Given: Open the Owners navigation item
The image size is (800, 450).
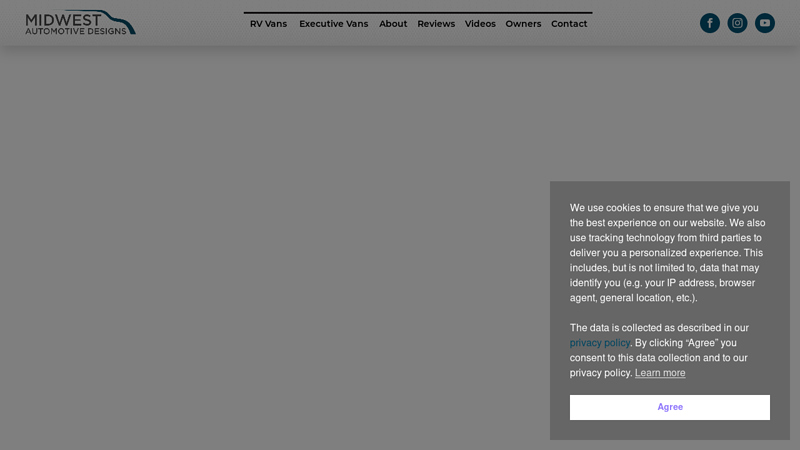Looking at the screenshot, I should (x=523, y=24).
